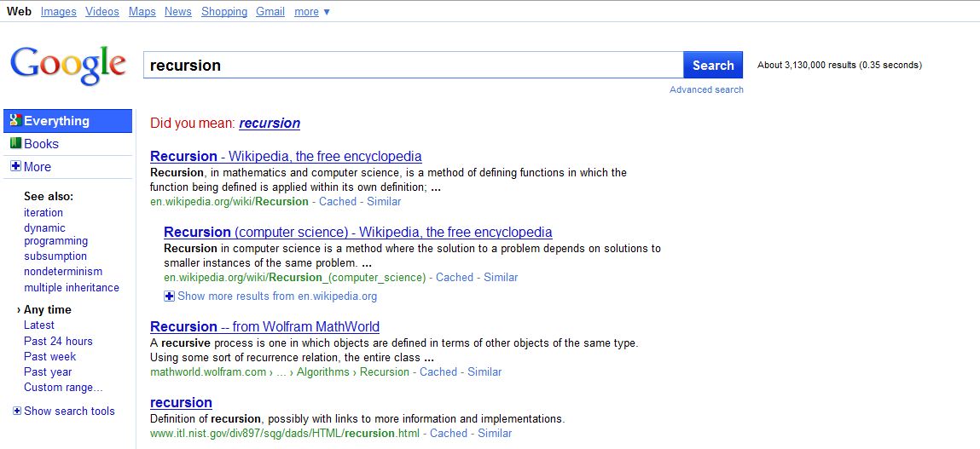Click Similar link for Wolfram MathWorld result
This screenshot has height=449, width=980.
(484, 371)
